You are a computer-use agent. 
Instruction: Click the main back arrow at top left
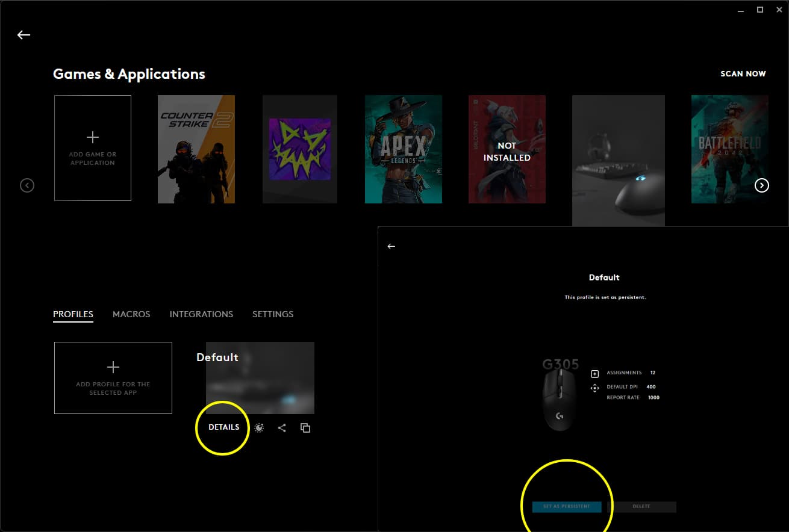[23, 35]
